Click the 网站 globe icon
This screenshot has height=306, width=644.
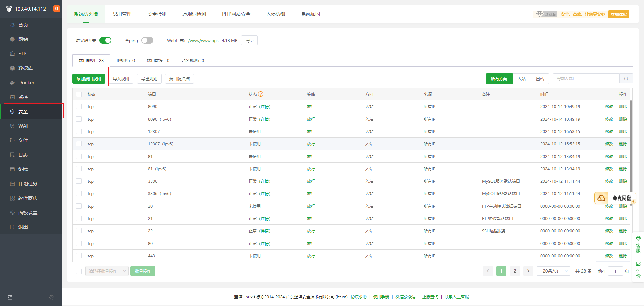click(x=12, y=39)
